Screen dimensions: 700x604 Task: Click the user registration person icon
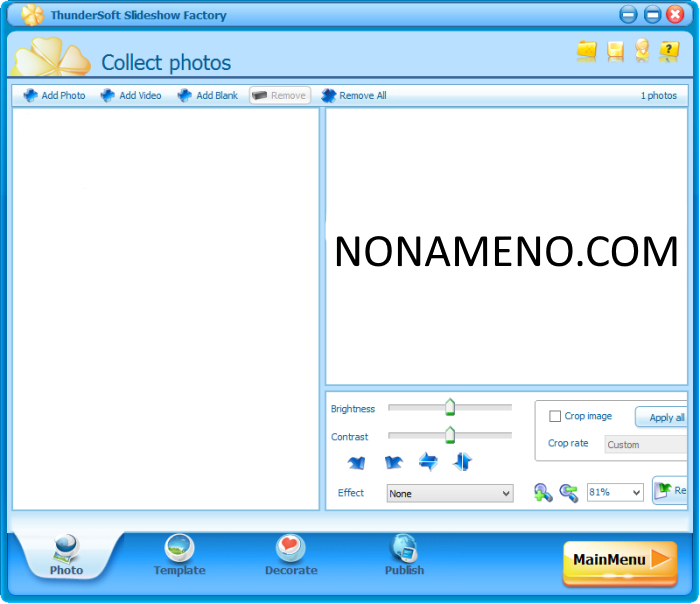(x=642, y=51)
